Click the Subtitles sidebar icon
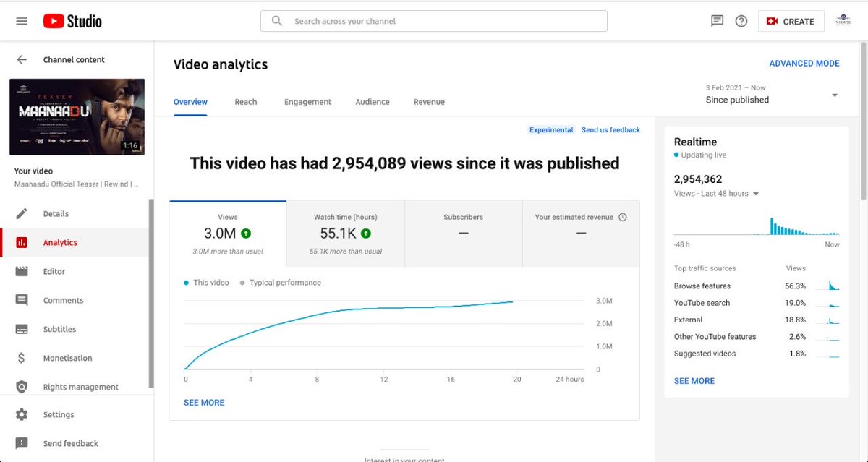The width and height of the screenshot is (868, 462). [x=22, y=329]
